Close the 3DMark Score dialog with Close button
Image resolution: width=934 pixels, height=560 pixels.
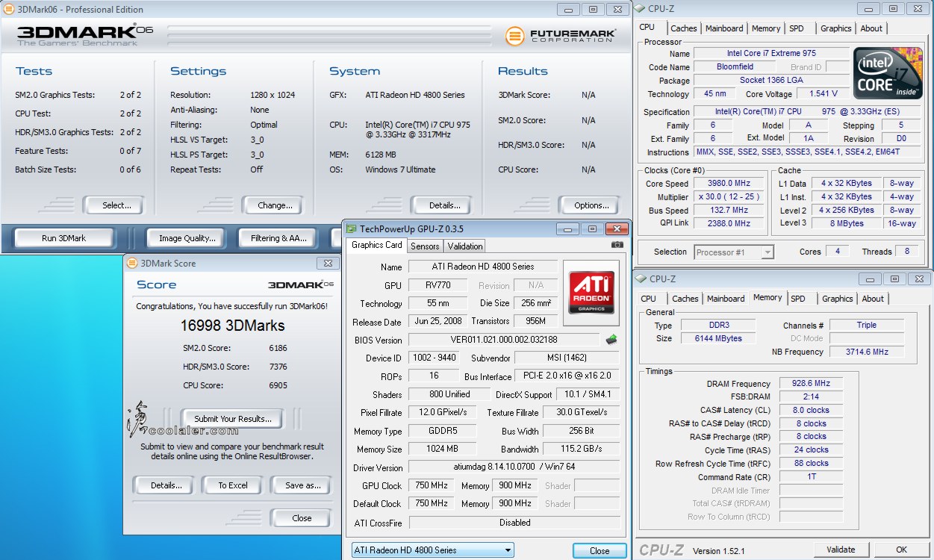301,518
